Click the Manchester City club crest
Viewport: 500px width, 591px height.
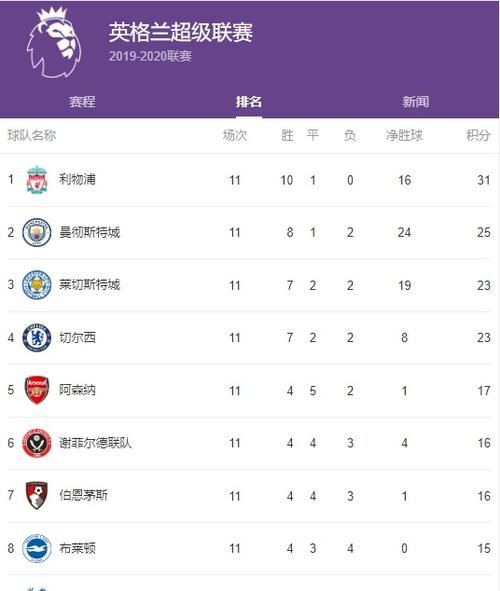point(37,232)
